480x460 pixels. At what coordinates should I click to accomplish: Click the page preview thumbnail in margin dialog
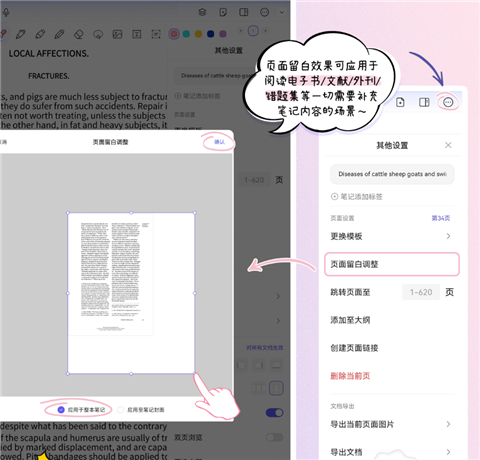tap(111, 274)
